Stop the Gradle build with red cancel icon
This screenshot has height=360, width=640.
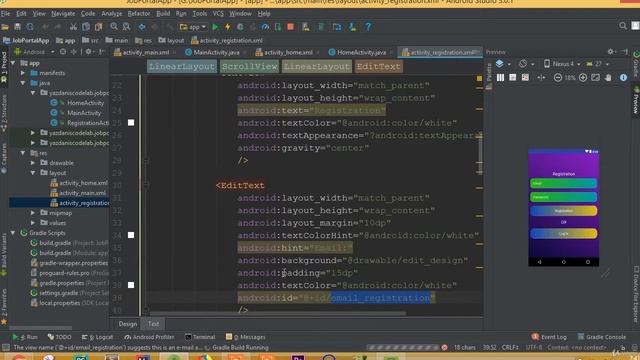444,347
